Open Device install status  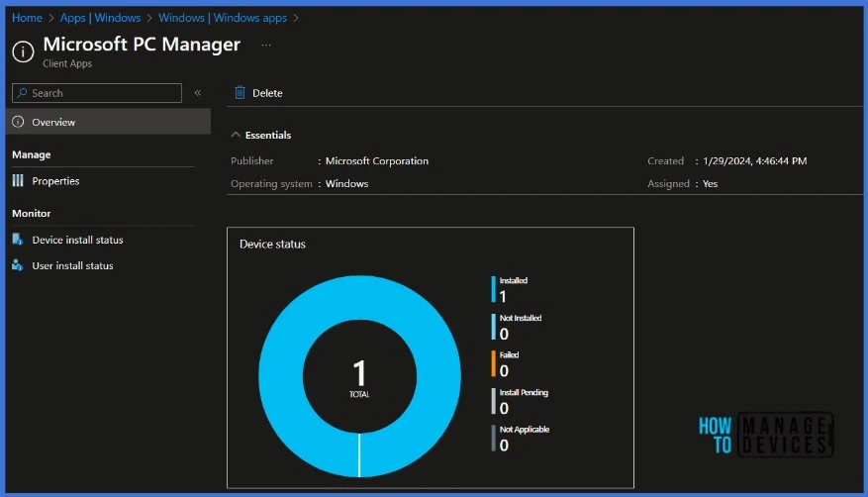pyautogui.click(x=77, y=240)
